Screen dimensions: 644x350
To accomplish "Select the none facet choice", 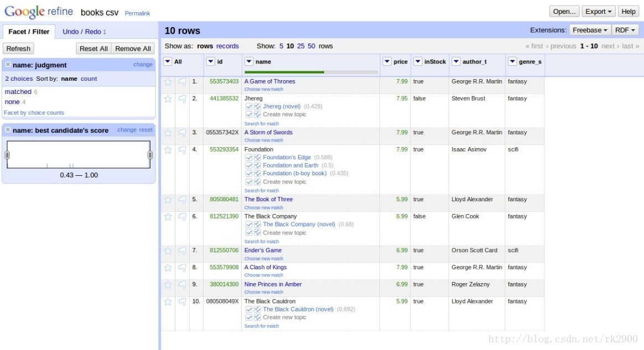I will (x=12, y=102).
